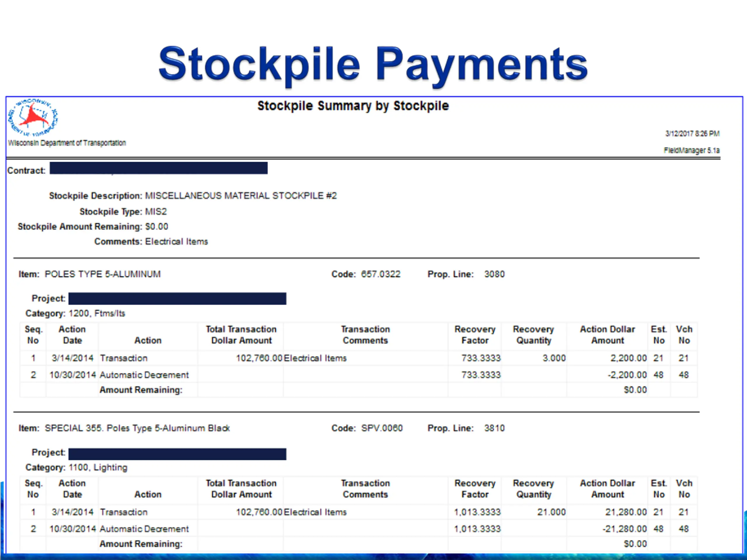Click the -21,280.00 decrement amount
The image size is (747, 560).
[625, 529]
